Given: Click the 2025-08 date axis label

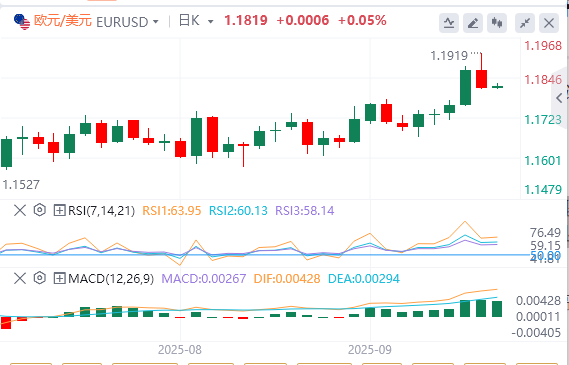Looking at the screenshot, I should pos(180,350).
